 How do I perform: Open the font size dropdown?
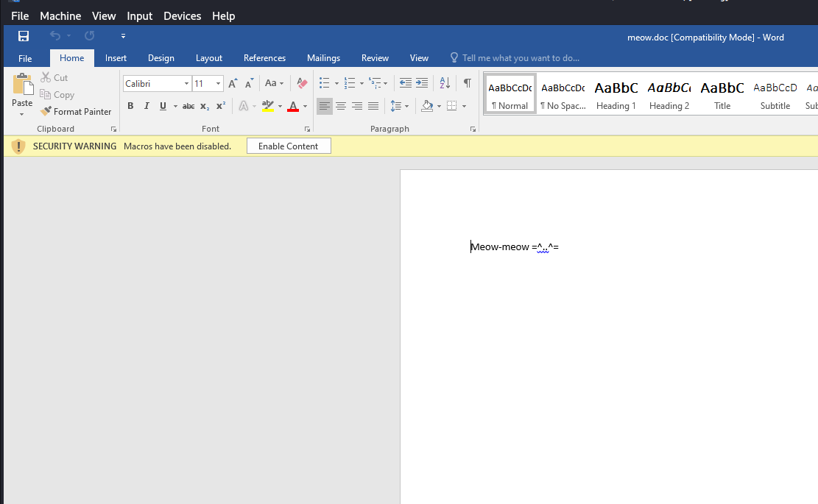click(218, 83)
